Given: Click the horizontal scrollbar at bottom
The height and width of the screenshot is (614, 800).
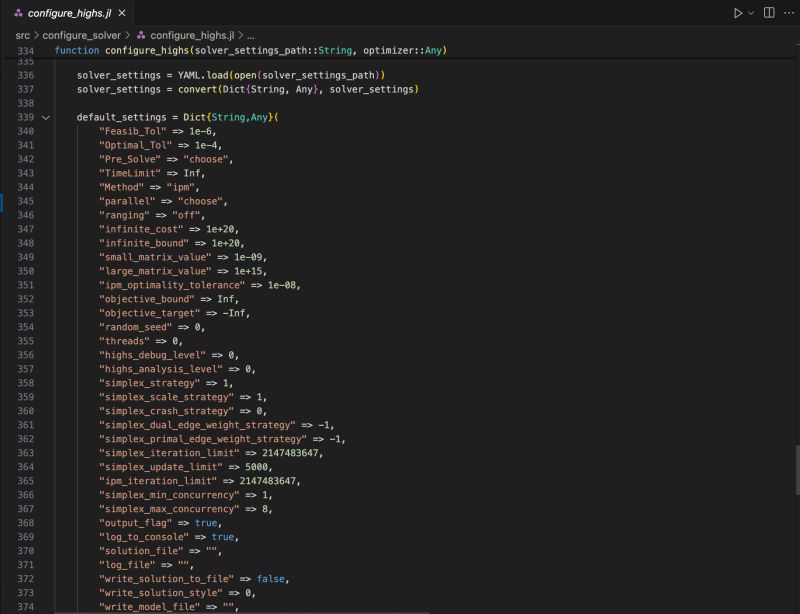Looking at the screenshot, I should click(x=242, y=612).
